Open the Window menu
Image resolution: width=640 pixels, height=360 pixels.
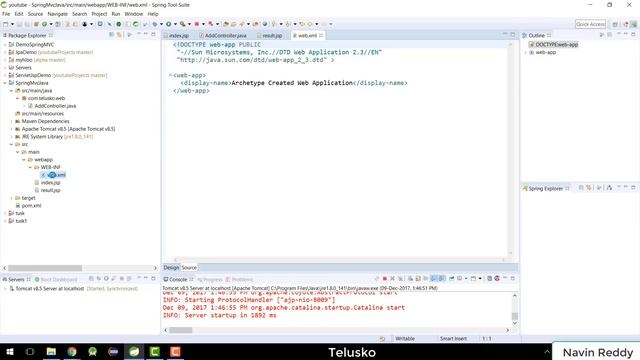133,14
